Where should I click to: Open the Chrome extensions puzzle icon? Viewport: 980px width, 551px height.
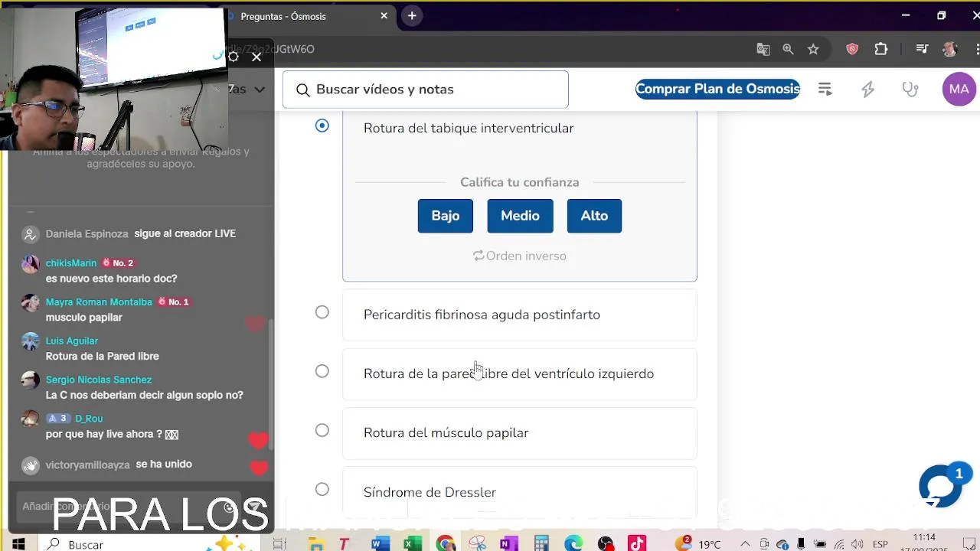click(881, 49)
